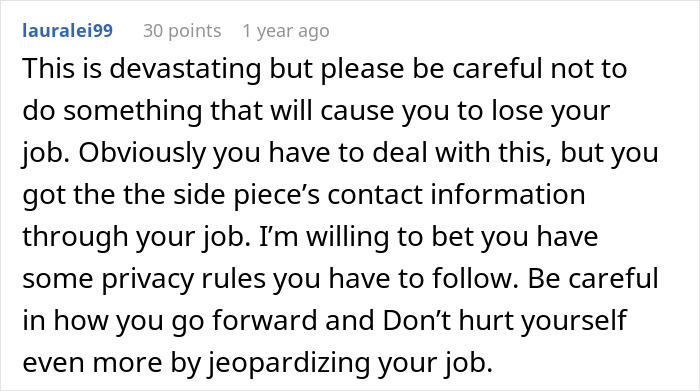Open lauralei99's user profile
The height and width of the screenshot is (391, 700).
[67, 31]
